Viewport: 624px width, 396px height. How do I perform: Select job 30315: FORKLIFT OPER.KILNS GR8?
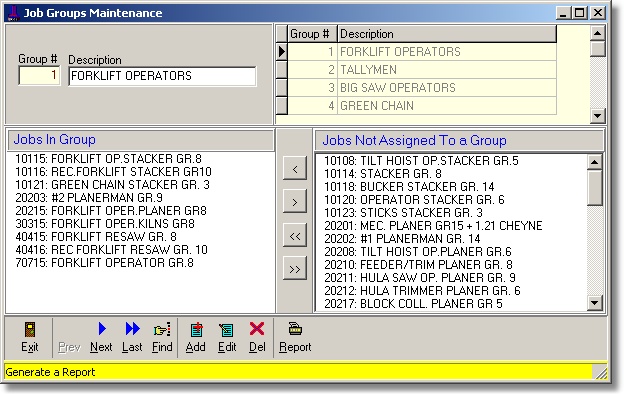105,224
